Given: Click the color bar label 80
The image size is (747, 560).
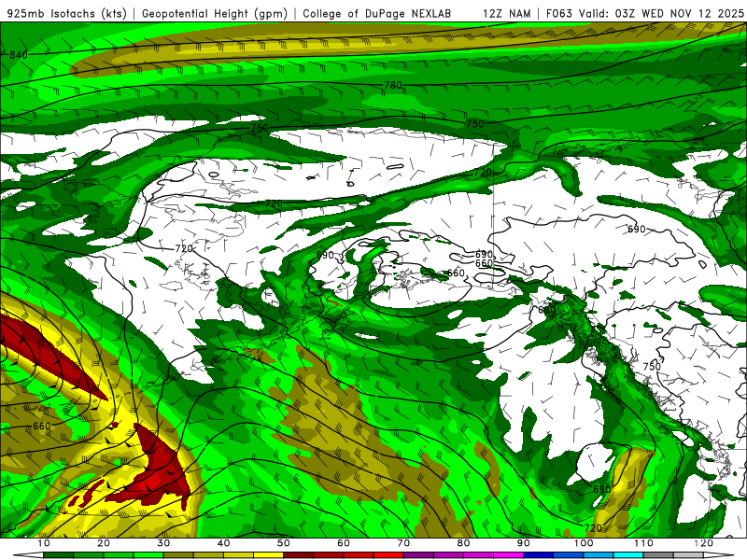Looking at the screenshot, I should click(463, 543).
